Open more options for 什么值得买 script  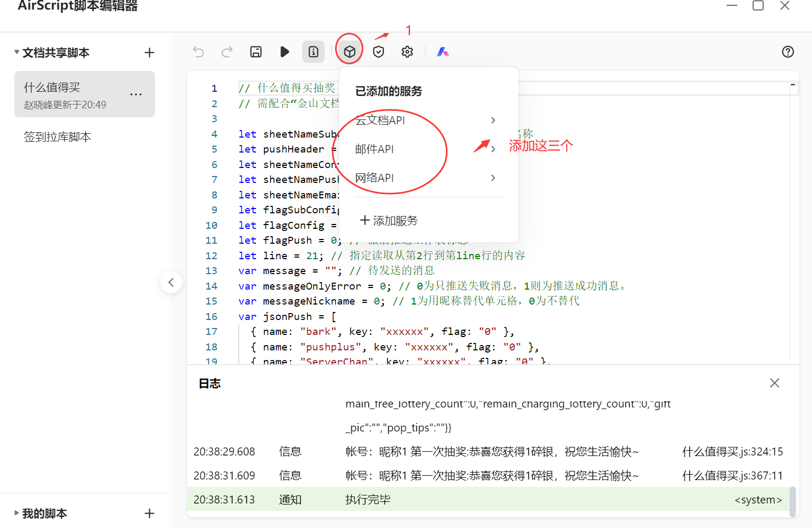[x=136, y=94]
